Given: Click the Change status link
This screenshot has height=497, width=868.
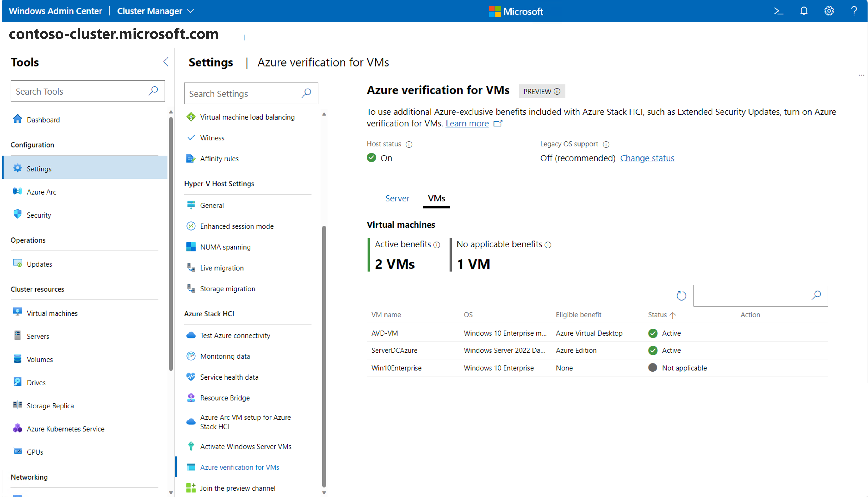Looking at the screenshot, I should (x=647, y=158).
